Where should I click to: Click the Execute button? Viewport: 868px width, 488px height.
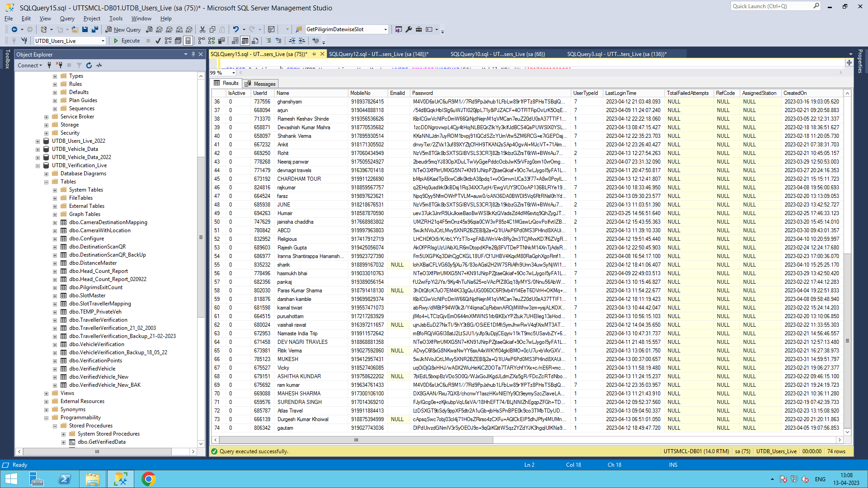(127, 41)
